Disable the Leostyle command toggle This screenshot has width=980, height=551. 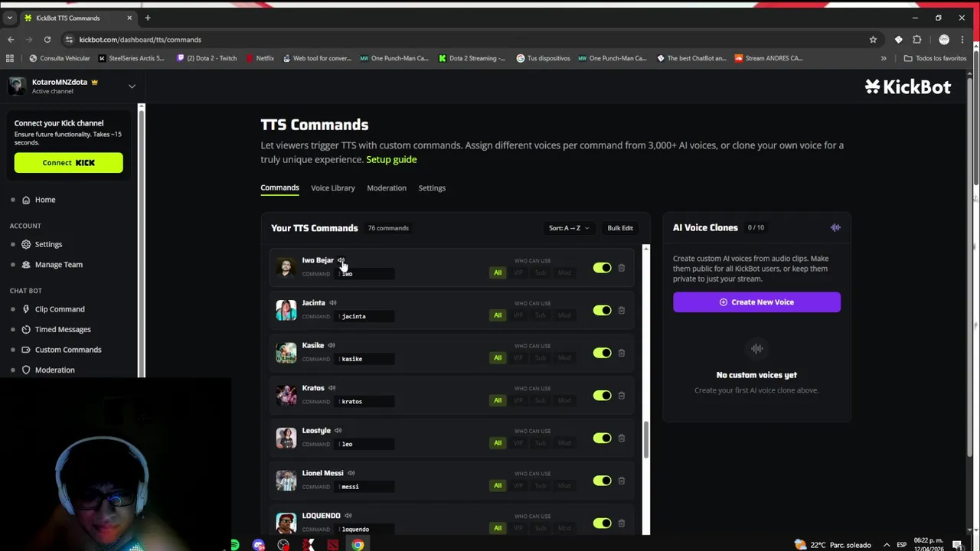click(602, 438)
